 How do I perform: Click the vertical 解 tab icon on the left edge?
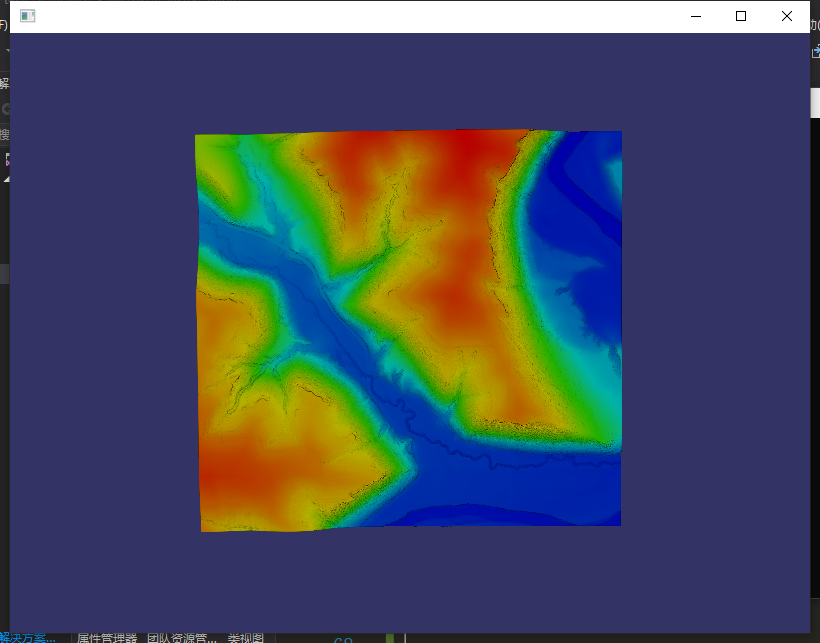4,85
